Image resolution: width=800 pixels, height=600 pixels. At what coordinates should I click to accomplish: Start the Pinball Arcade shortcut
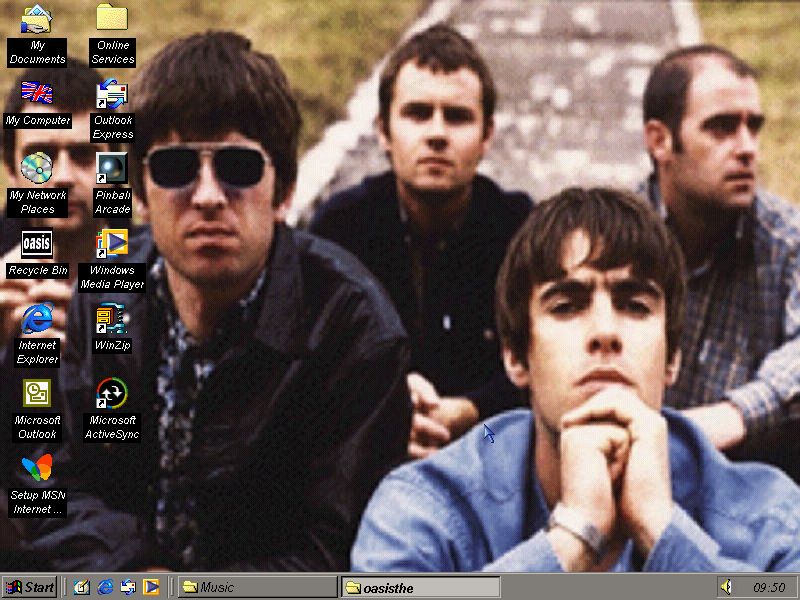pos(112,167)
